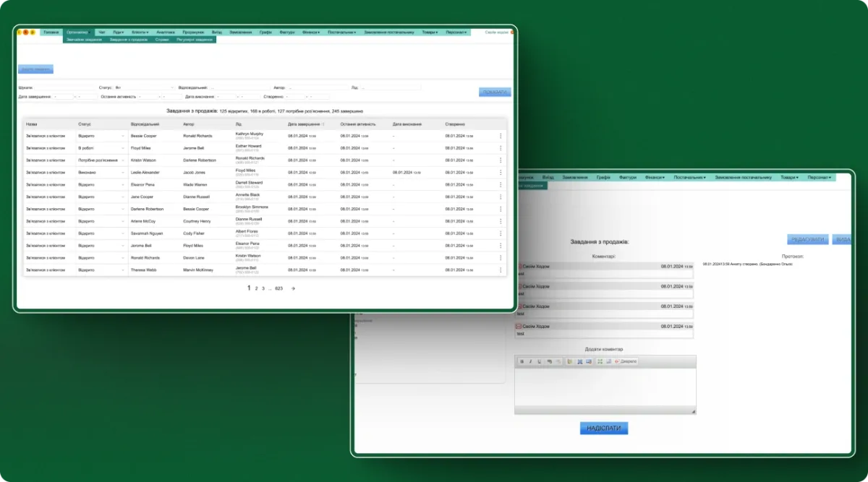Open three-dot menu for Theresa Webb's task
This screenshot has width=868, height=482.
(x=501, y=270)
